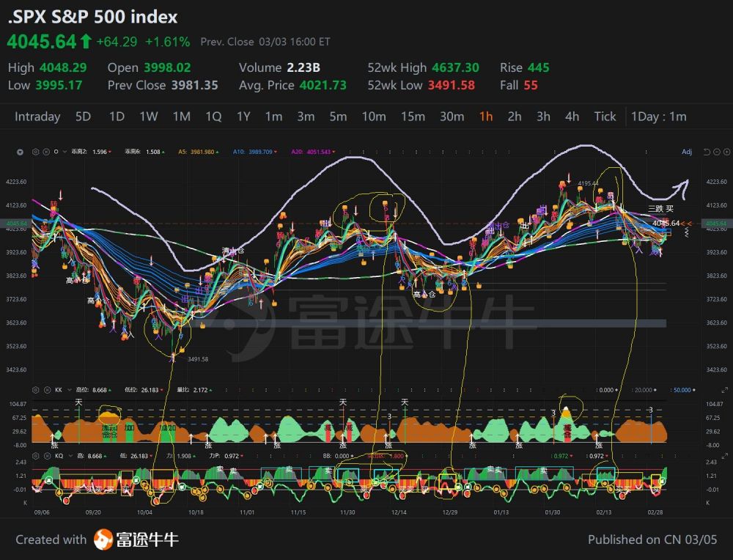This screenshot has width=733, height=560.
Task: Maximize the KQ sub-chart panel
Action: tap(725, 456)
